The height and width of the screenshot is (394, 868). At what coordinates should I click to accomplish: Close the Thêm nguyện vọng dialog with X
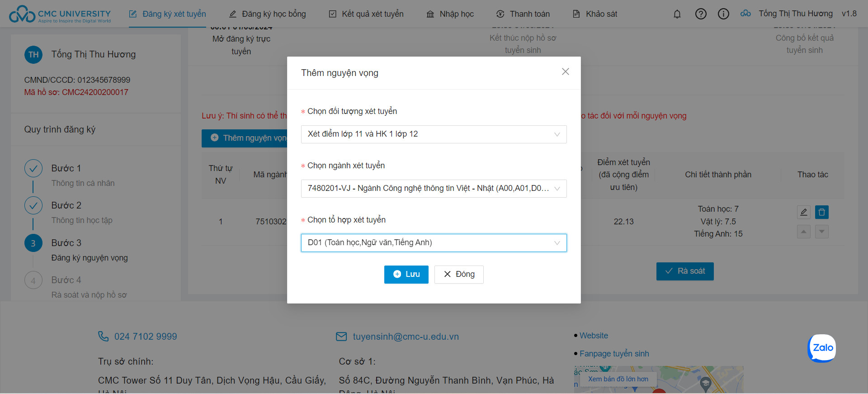565,71
